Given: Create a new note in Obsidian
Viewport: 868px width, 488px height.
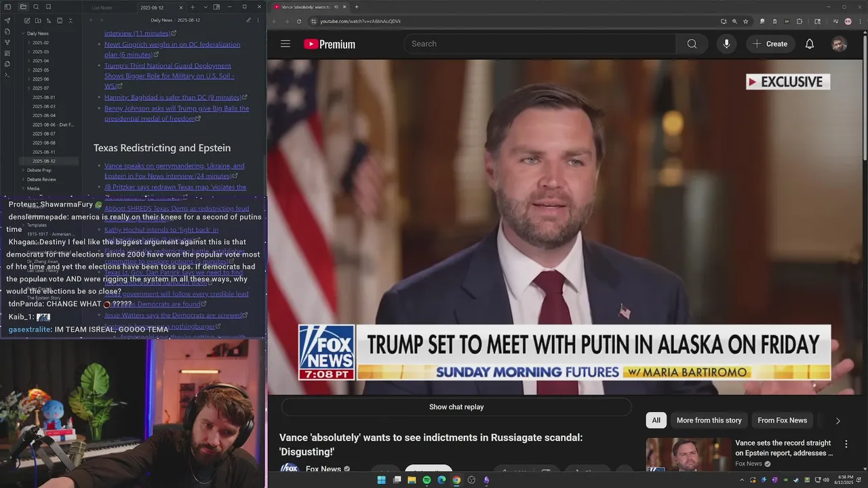Looking at the screenshot, I should coord(26,20).
